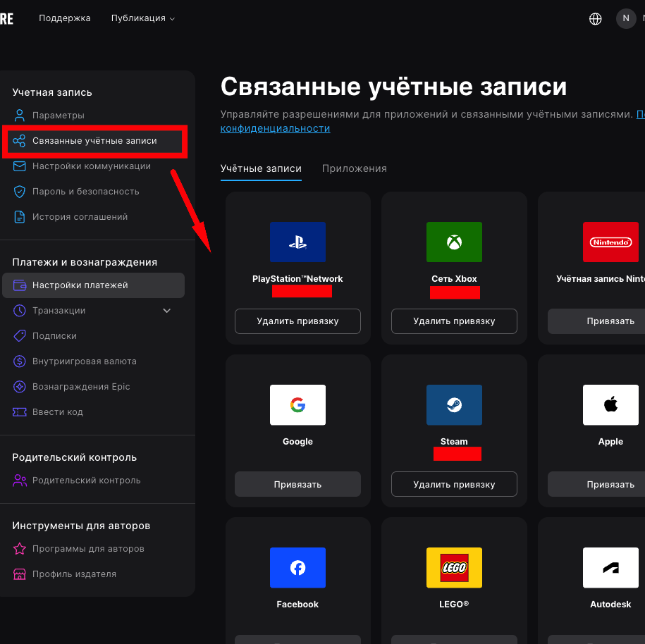Open user account avatar menu

pyautogui.click(x=626, y=19)
